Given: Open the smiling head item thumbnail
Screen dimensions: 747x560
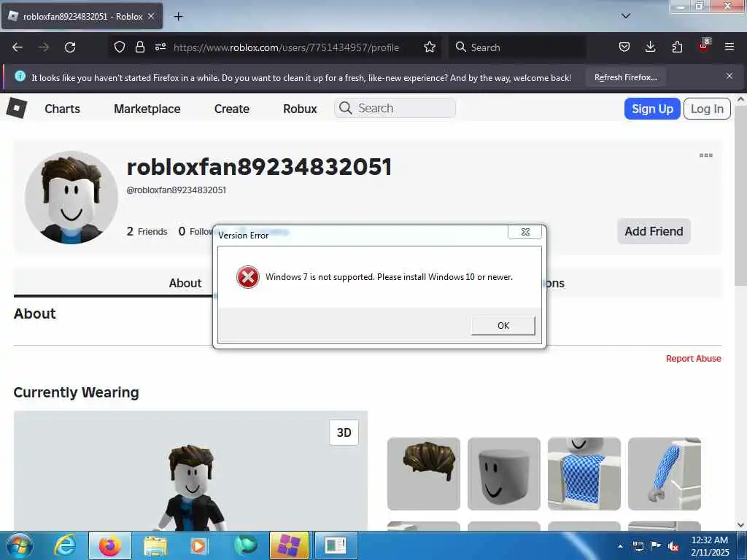Looking at the screenshot, I should click(x=504, y=474).
